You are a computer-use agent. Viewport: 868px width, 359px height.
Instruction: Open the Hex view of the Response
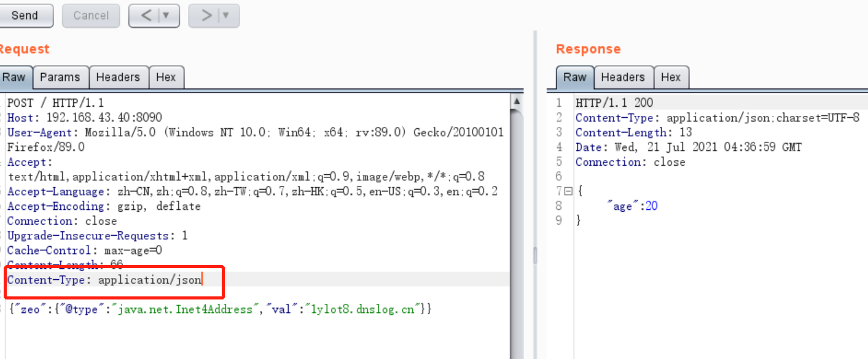671,77
